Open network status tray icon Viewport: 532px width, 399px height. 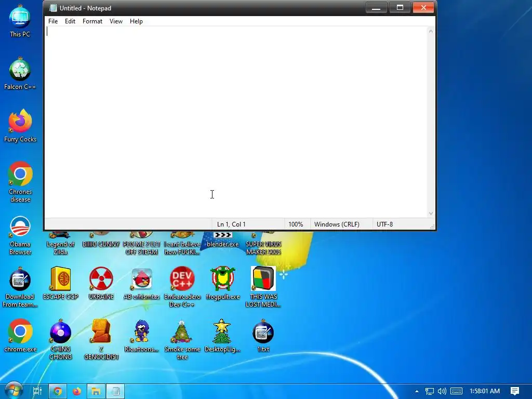point(430,391)
